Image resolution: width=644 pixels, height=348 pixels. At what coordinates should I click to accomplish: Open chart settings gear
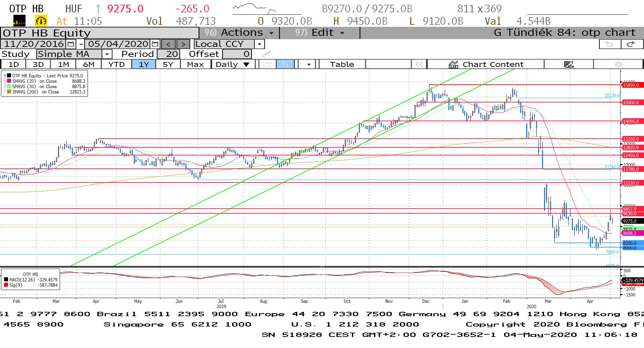tap(618, 64)
